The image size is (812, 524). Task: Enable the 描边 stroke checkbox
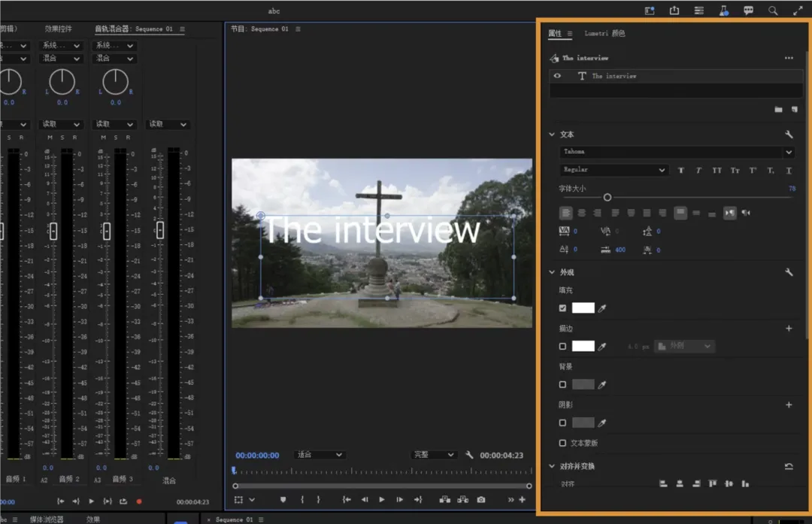(x=562, y=347)
